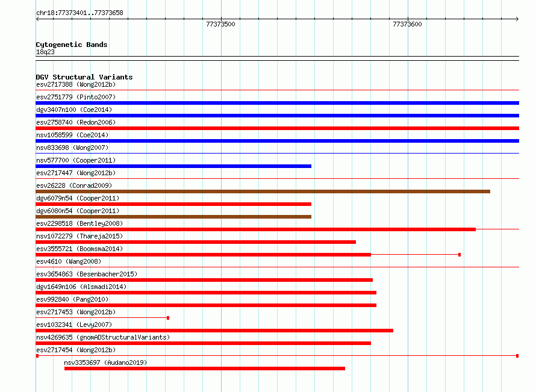The width and height of the screenshot is (536, 392).
Task: Open variant nsv1072279 (Thareja2015) label
Action: [x=79, y=236]
